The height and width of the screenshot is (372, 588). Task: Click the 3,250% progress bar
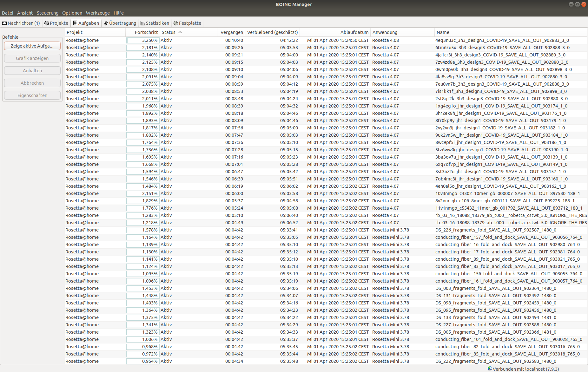[142, 40]
